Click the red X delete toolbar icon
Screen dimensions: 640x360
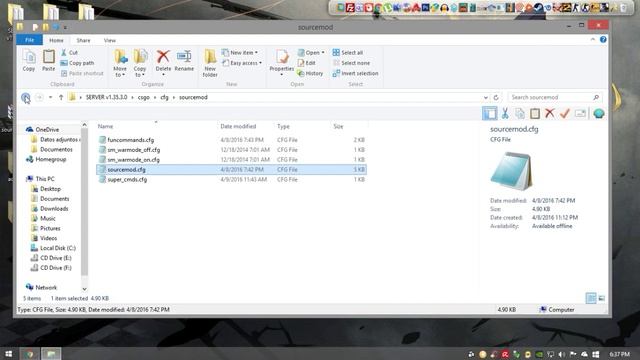tap(550, 113)
